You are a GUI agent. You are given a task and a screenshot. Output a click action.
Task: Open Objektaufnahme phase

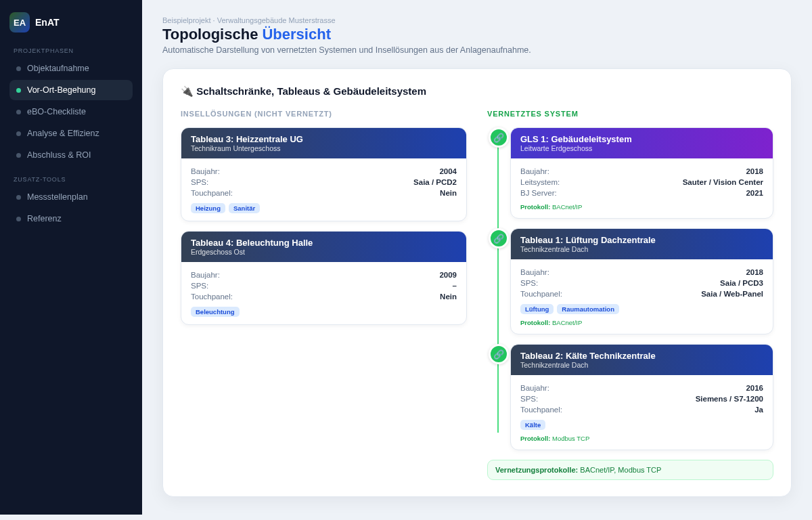click(71, 68)
